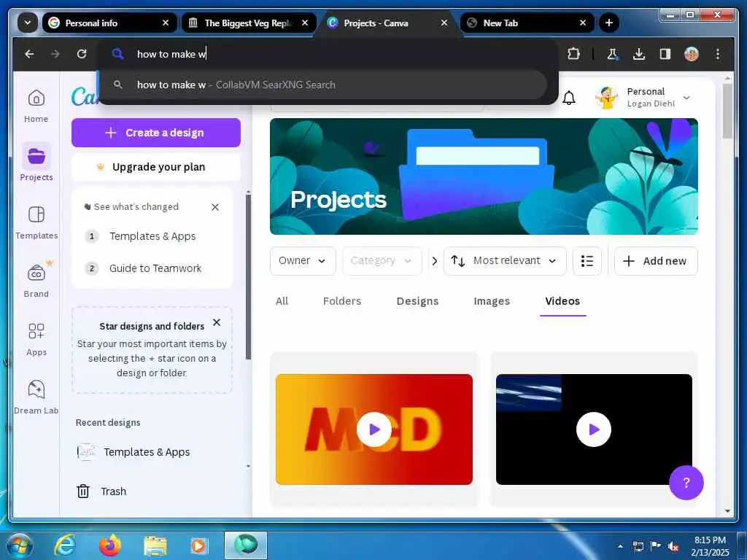
Task: Expand the Owner filter dropdown
Action: coord(303,261)
